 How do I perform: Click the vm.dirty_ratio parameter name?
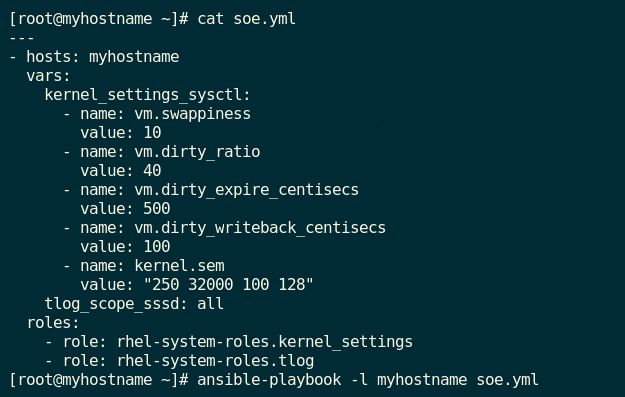pyautogui.click(x=197, y=152)
